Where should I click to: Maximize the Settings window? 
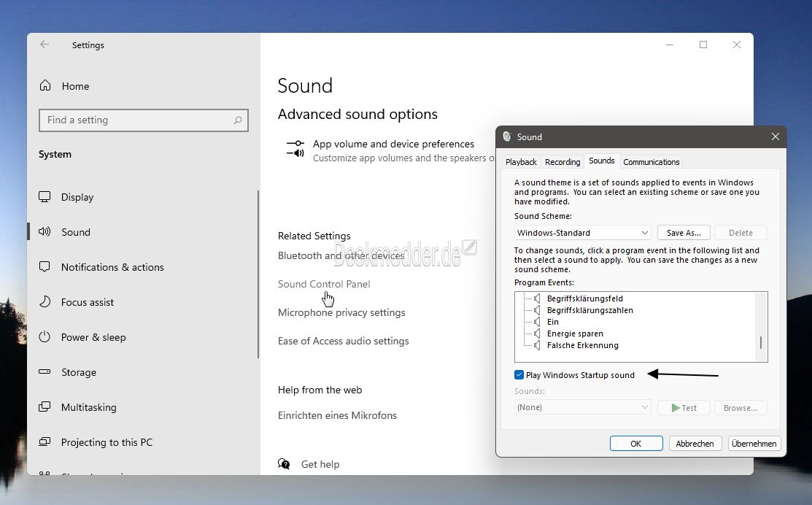tap(703, 45)
